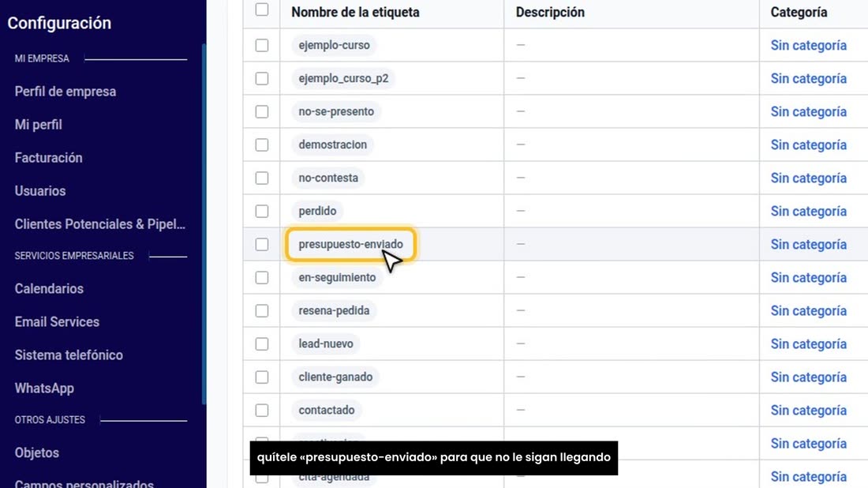Viewport: 868px width, 488px height.
Task: Tick the perdido row checkbox
Action: (x=262, y=212)
